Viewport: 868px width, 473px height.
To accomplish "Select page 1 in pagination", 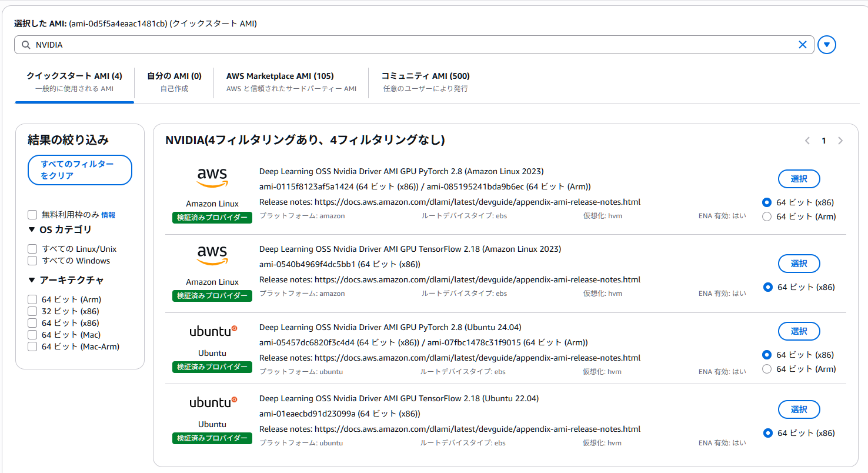I will pyautogui.click(x=824, y=141).
